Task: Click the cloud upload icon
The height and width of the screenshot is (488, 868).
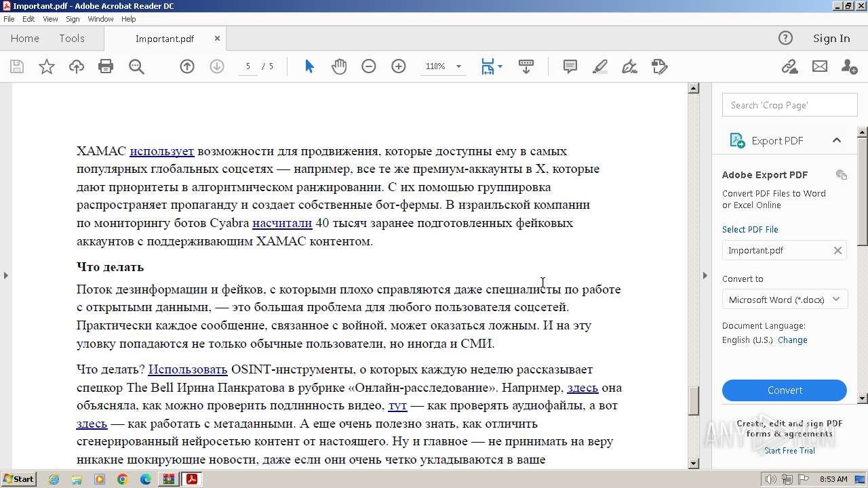Action: [x=77, y=66]
